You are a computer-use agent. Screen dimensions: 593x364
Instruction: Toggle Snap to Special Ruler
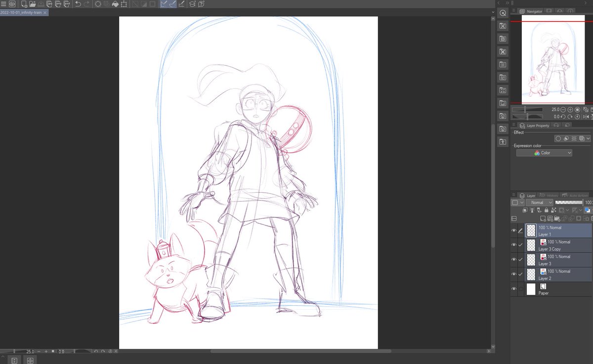[x=172, y=4]
